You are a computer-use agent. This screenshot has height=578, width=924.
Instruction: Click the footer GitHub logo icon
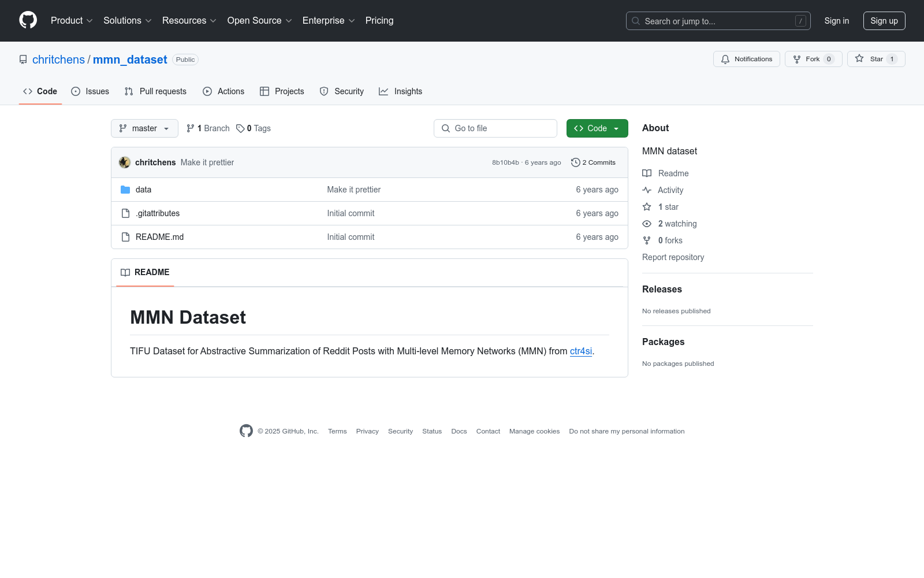tap(246, 431)
